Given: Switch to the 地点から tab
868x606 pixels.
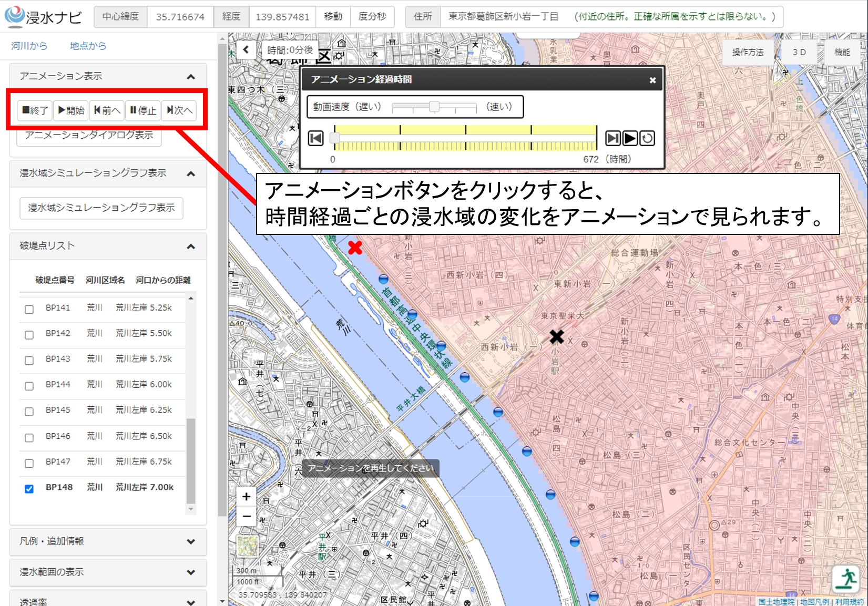Looking at the screenshot, I should [x=88, y=46].
